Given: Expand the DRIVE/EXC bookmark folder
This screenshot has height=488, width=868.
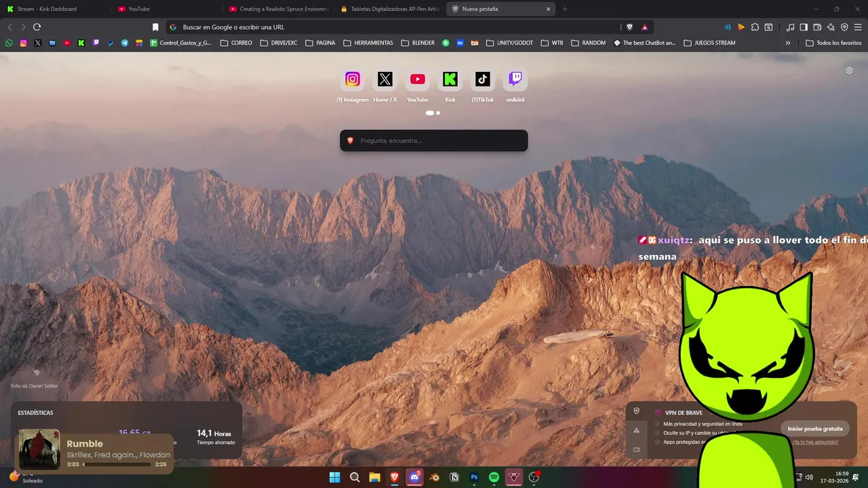Looking at the screenshot, I should click(x=278, y=43).
